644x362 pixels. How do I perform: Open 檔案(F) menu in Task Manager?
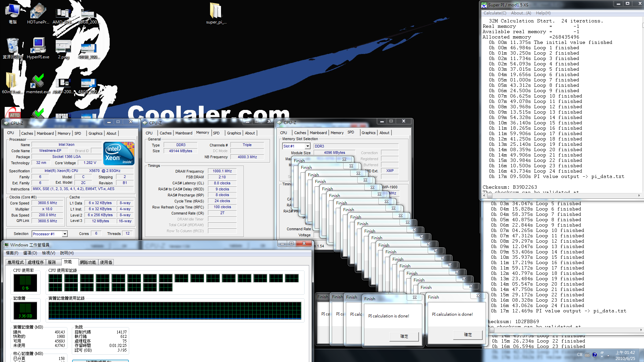pyautogui.click(x=12, y=253)
